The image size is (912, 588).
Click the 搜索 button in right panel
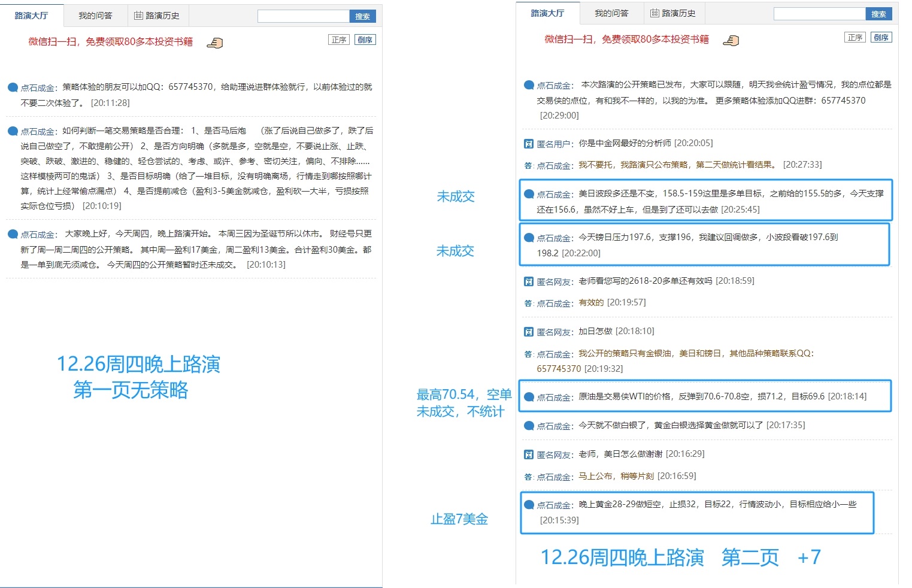pyautogui.click(x=879, y=14)
